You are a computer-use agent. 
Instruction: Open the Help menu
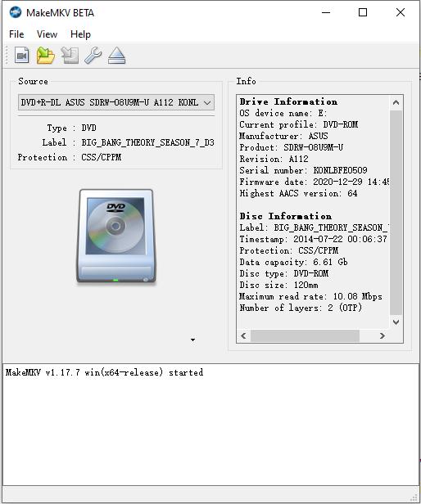pos(80,34)
